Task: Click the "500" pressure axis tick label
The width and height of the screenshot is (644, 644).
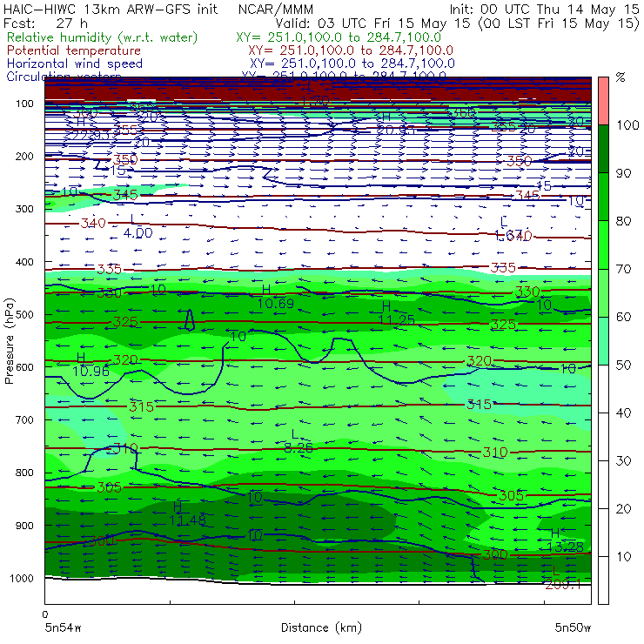Action: [24, 314]
